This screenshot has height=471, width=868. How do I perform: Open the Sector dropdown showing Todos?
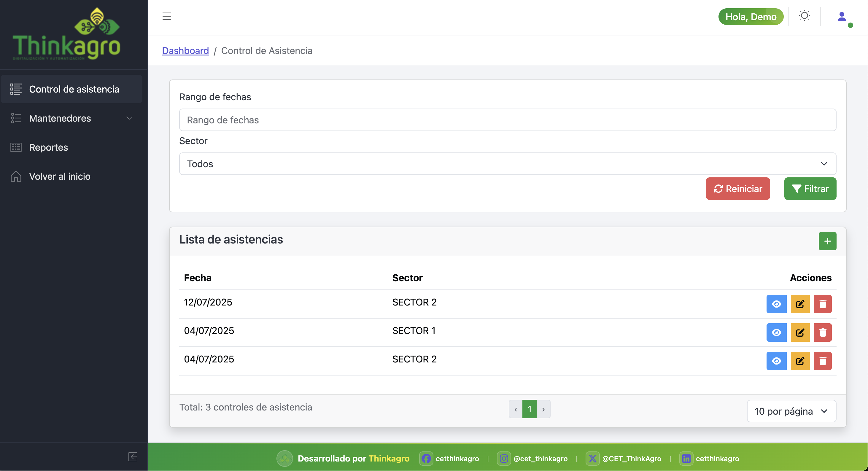[508, 164]
